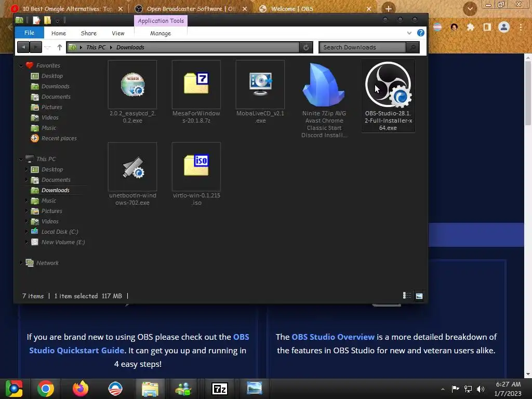
Task: Expand New Volume (E:) tree node
Action: tap(26, 242)
